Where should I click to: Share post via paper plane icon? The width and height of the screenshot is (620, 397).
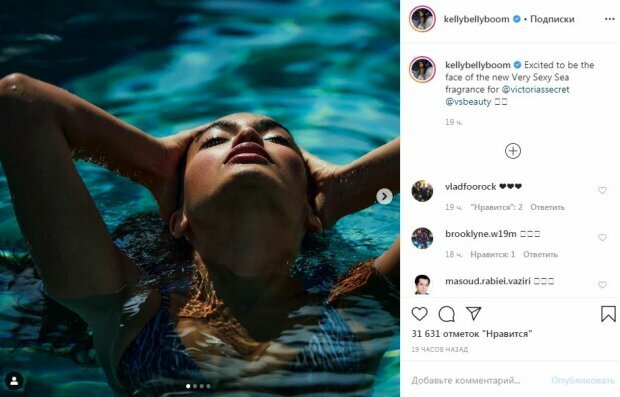point(473,314)
